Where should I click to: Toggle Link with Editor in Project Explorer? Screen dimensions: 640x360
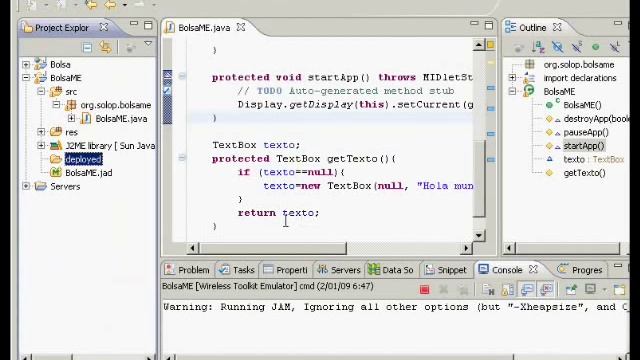105,48
